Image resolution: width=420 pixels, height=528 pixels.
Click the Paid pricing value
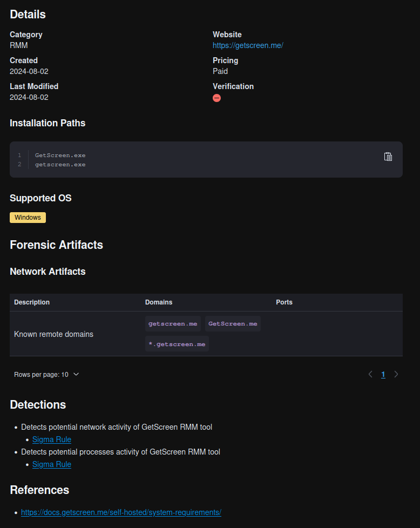coord(220,71)
